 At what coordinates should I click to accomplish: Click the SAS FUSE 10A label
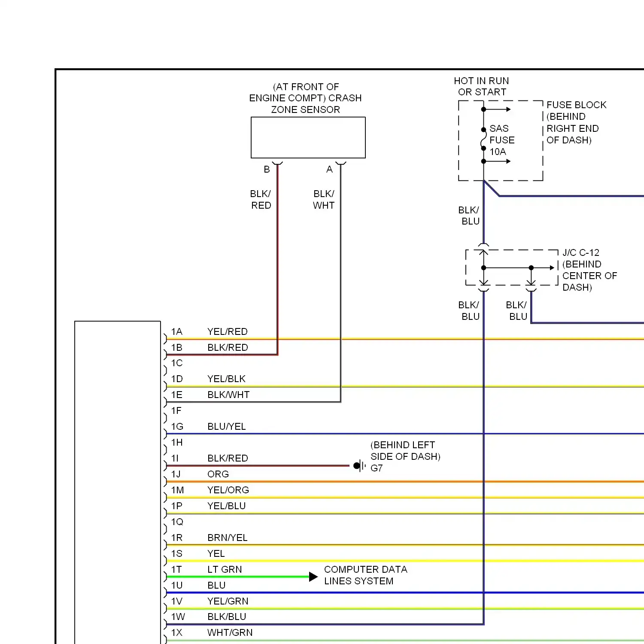coord(502,140)
